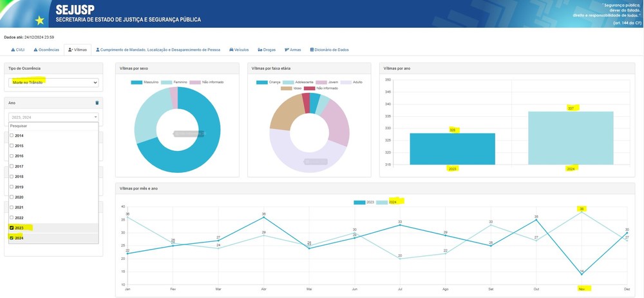The image size is (644, 298).
Task: Click the pill icon on Drogas tab
Action: coord(260,50)
